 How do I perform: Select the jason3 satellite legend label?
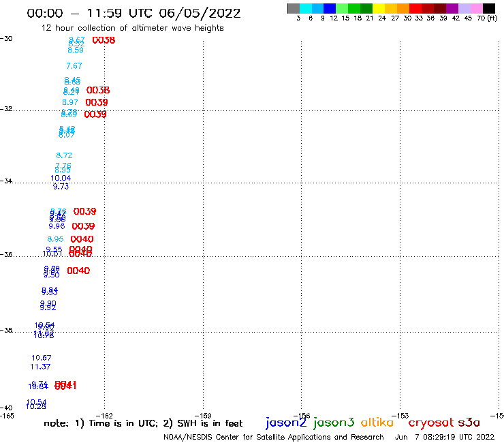click(x=334, y=423)
